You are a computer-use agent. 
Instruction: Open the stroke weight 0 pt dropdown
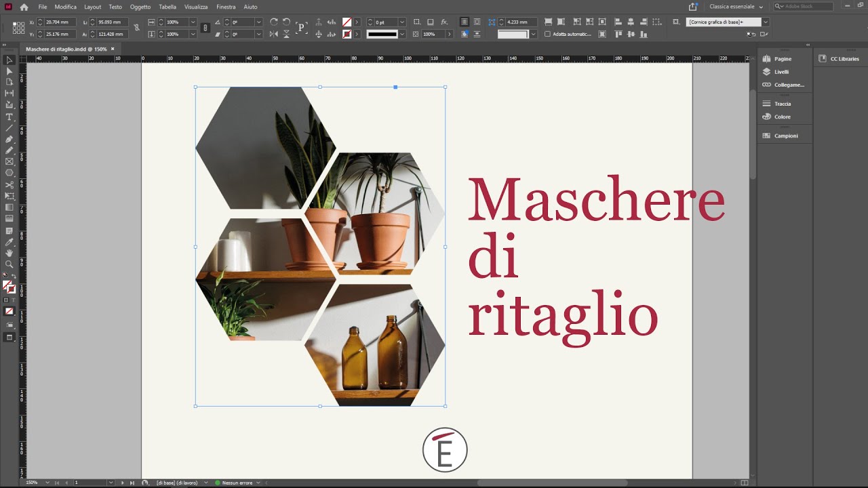(x=402, y=22)
